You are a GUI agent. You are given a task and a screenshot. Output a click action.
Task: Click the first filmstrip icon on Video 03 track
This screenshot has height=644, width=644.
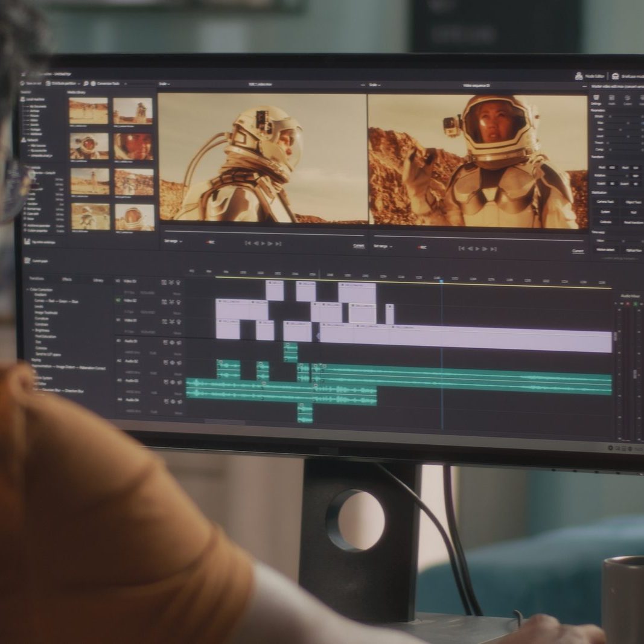(x=164, y=282)
